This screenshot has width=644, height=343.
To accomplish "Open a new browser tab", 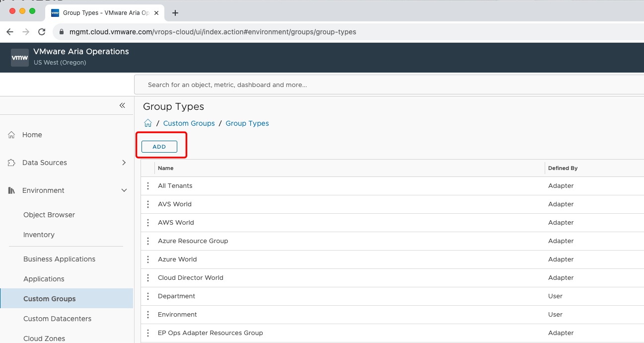I will 174,13.
